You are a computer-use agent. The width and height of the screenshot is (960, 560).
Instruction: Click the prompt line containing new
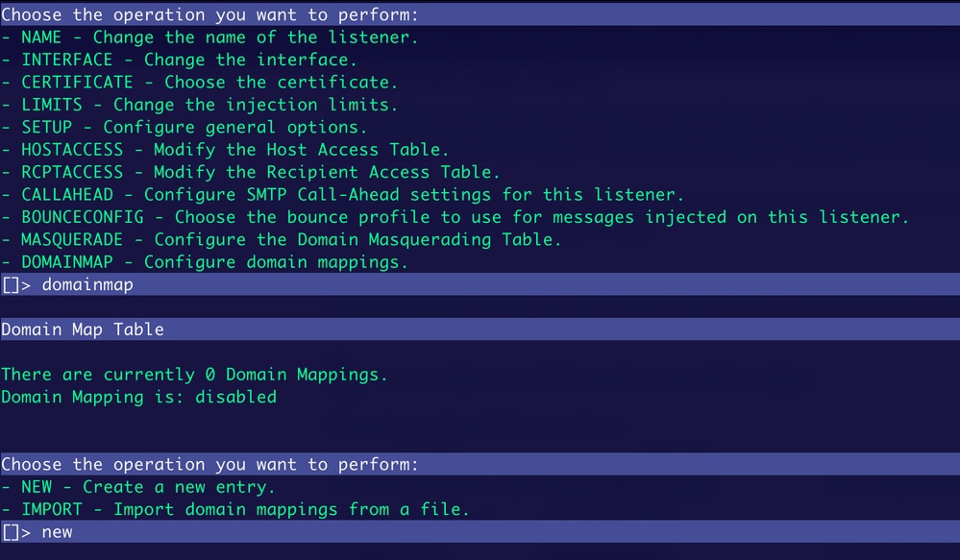[480, 531]
